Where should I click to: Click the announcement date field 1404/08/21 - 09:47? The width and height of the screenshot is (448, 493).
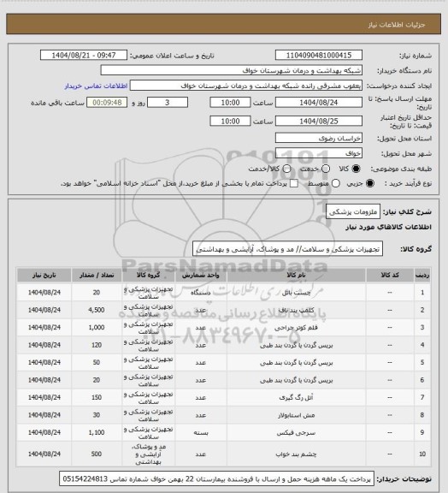point(84,55)
